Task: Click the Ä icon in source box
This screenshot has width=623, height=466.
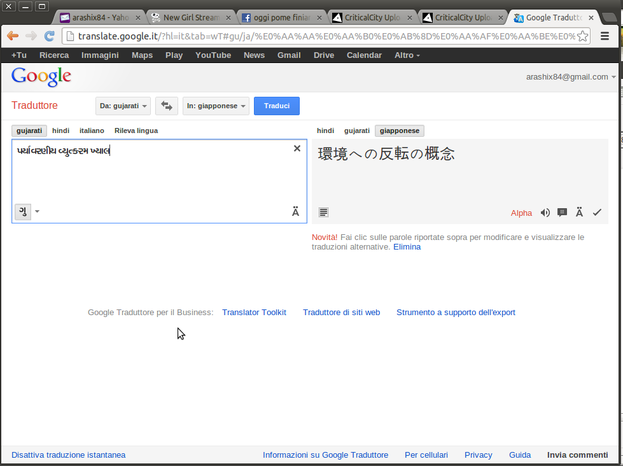Action: click(295, 212)
